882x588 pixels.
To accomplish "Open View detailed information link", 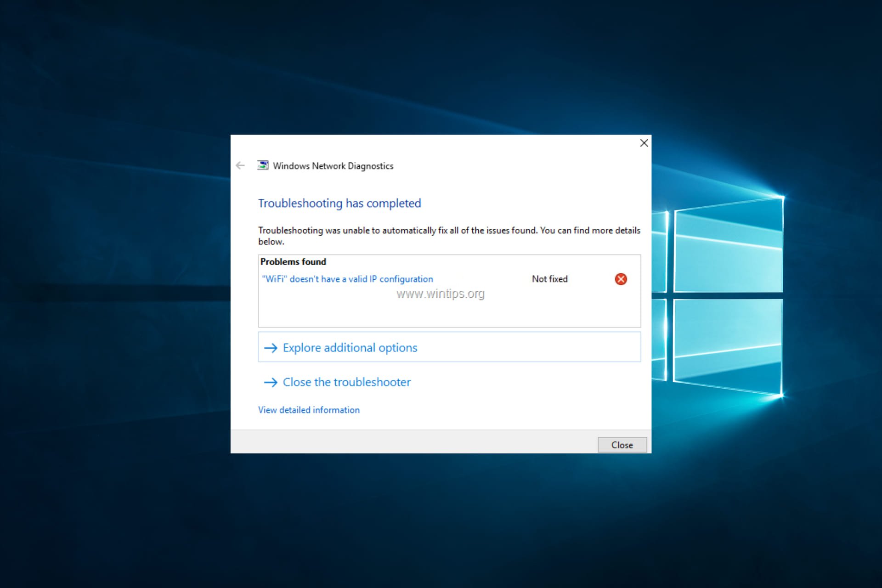I will click(x=309, y=410).
